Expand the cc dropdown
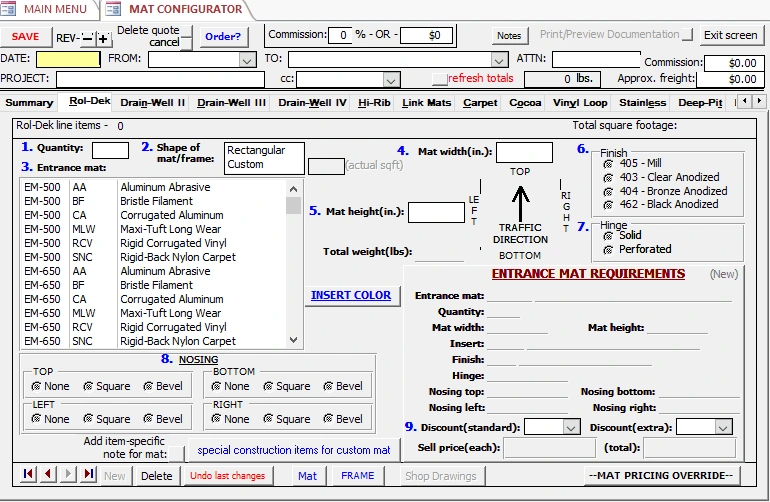Screen dimensions: 770x502 click(391, 80)
